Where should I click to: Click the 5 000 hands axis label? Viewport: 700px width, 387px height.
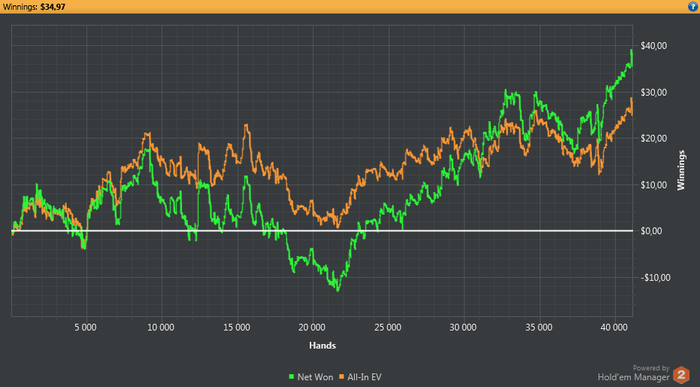coord(85,328)
